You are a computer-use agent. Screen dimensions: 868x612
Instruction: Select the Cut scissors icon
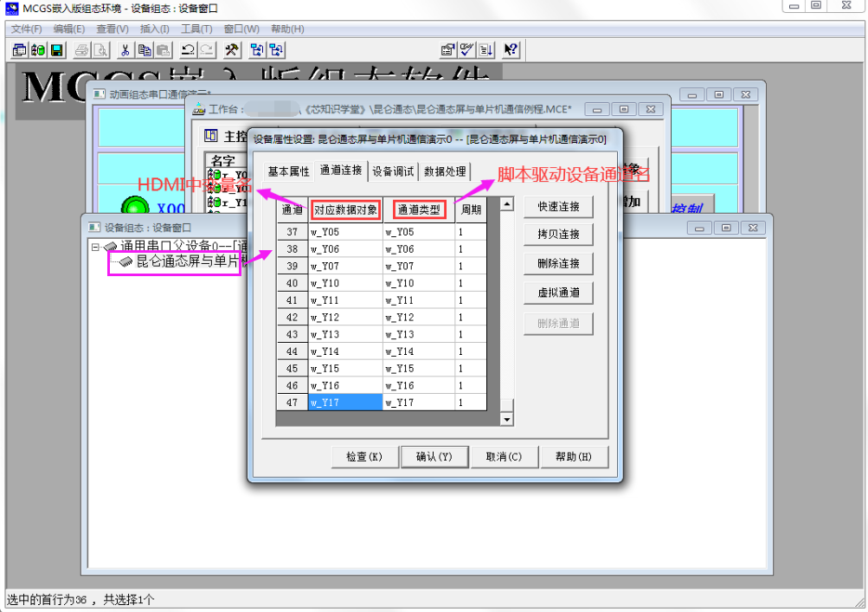point(124,49)
